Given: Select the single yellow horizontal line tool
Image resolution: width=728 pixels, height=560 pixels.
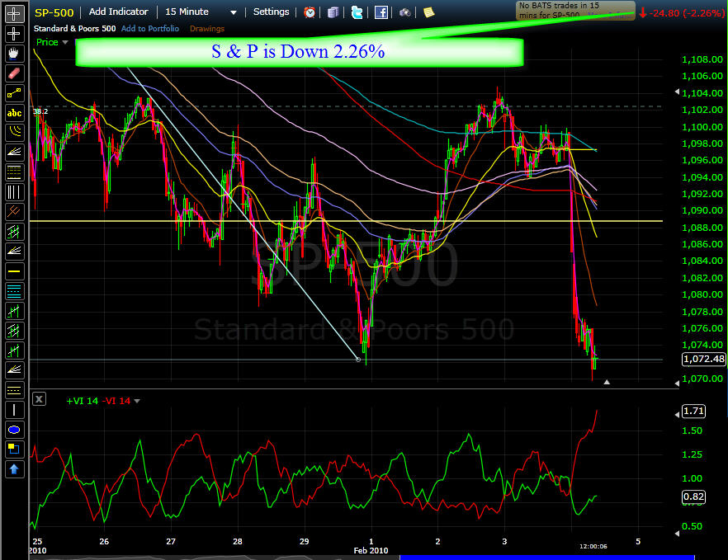Looking at the screenshot, I should point(14,271).
